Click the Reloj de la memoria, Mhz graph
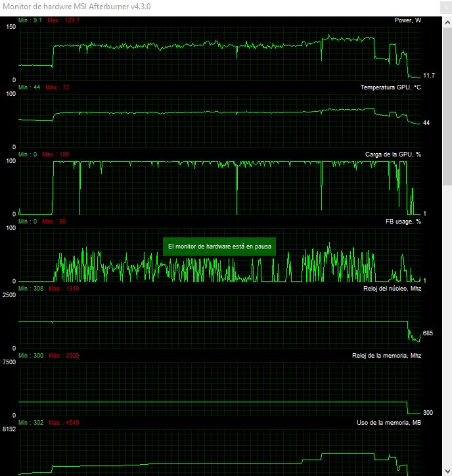Image resolution: width=452 pixels, height=476 pixels. (219, 389)
